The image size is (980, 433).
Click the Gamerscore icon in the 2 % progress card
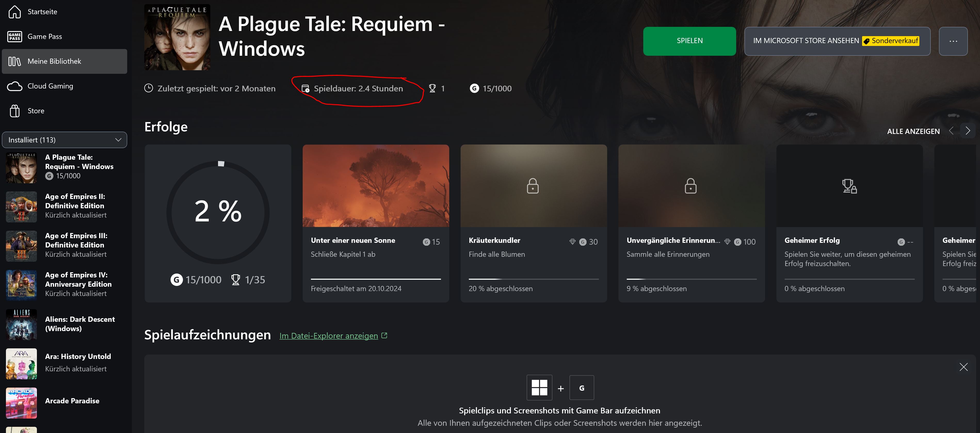coord(176,280)
